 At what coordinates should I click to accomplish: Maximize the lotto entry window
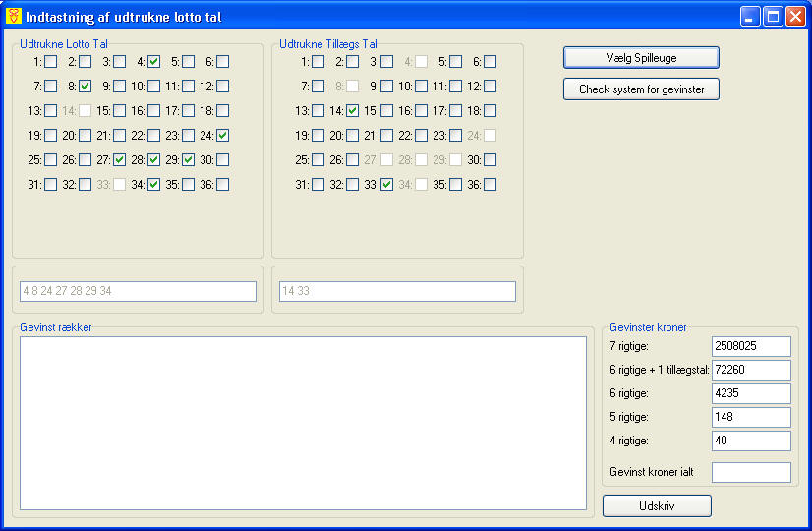click(x=773, y=16)
